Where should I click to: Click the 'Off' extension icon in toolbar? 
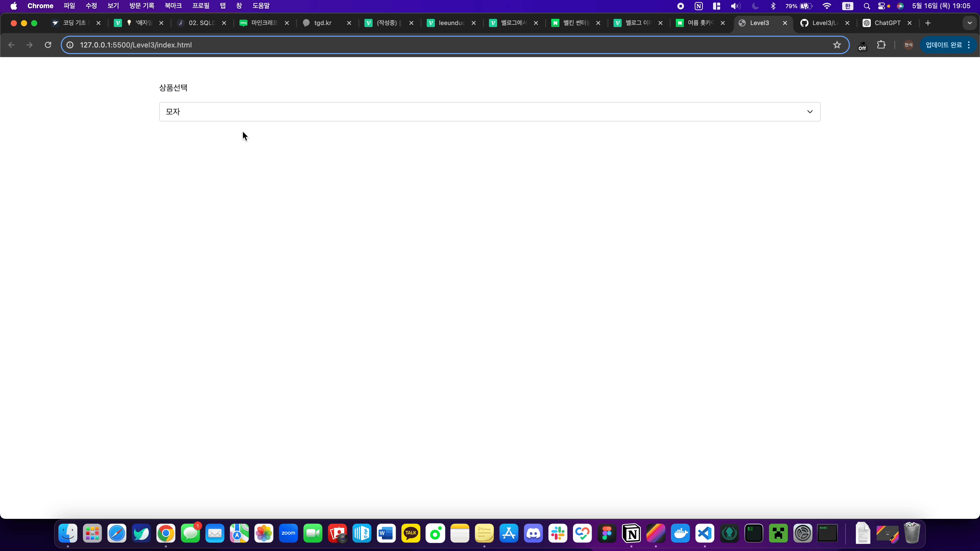pos(862,46)
